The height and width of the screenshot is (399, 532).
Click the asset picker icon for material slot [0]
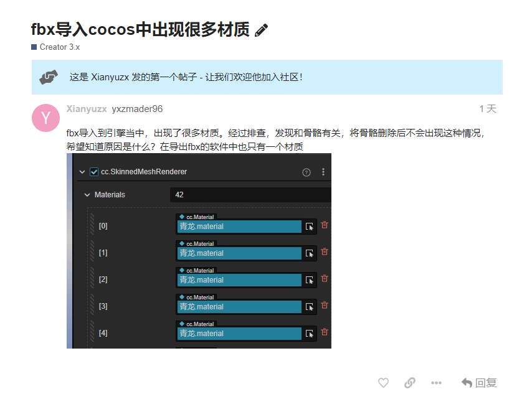coord(308,226)
